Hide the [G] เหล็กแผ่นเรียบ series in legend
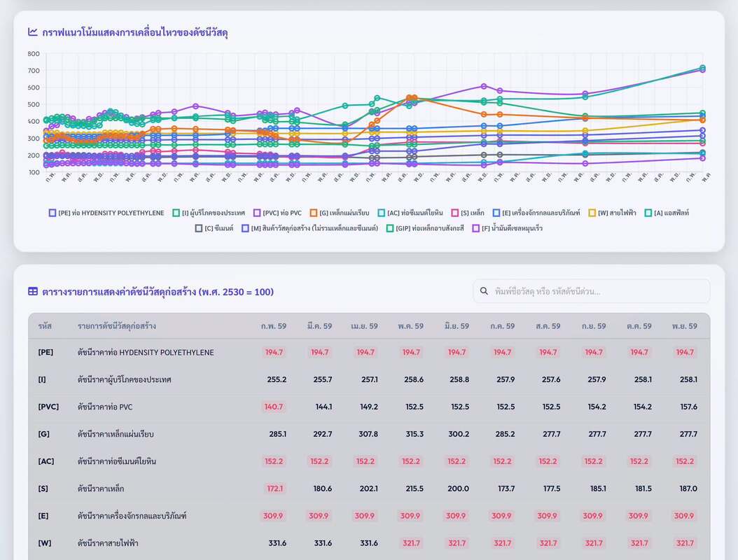The width and height of the screenshot is (738, 560). 340,213
